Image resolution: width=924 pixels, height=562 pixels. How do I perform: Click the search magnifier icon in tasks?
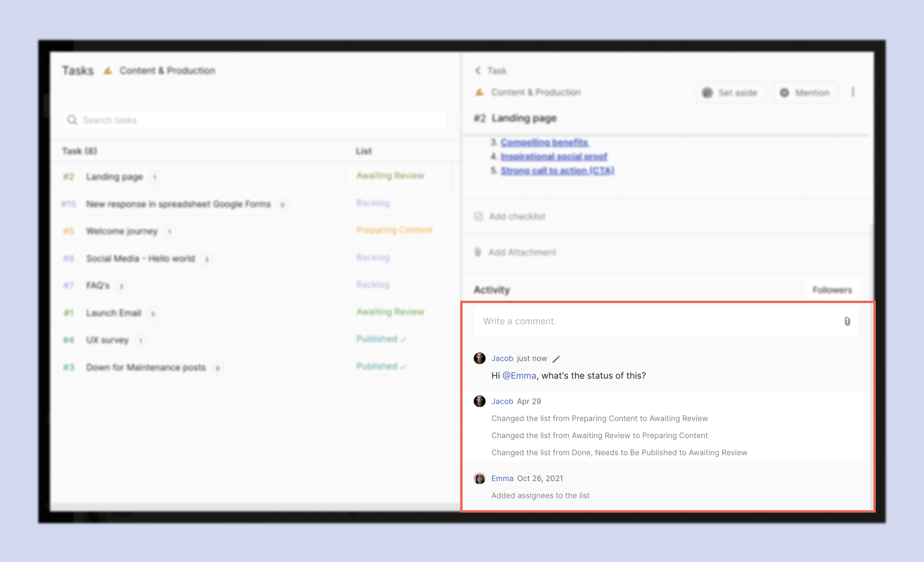[72, 120]
